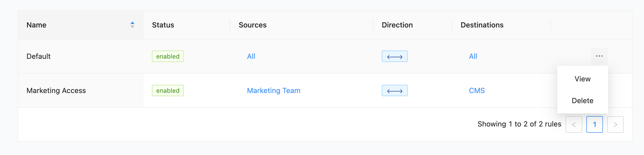Open the Marketing Team source link

(x=273, y=91)
